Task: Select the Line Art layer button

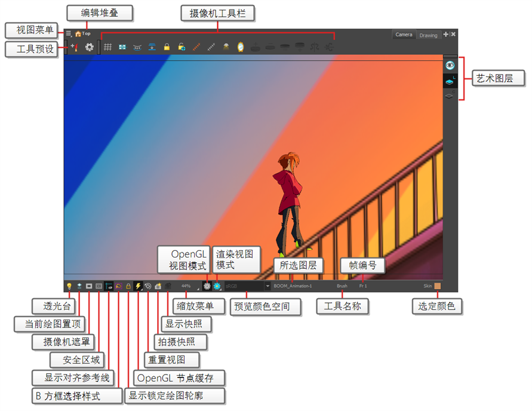Action: coord(450,82)
